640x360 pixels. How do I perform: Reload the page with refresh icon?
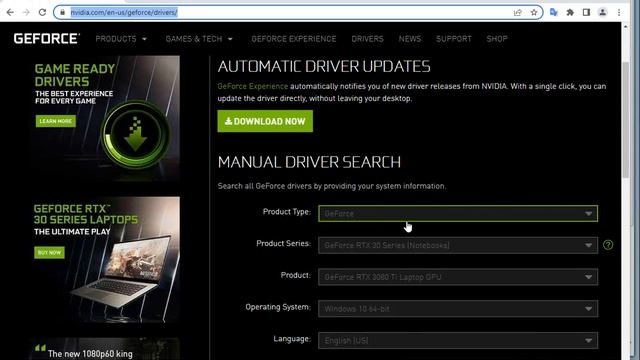[x=42, y=12]
